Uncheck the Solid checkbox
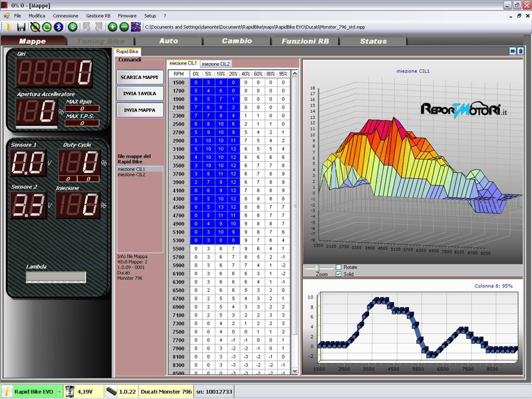This screenshot has height=399, width=532. (340, 274)
